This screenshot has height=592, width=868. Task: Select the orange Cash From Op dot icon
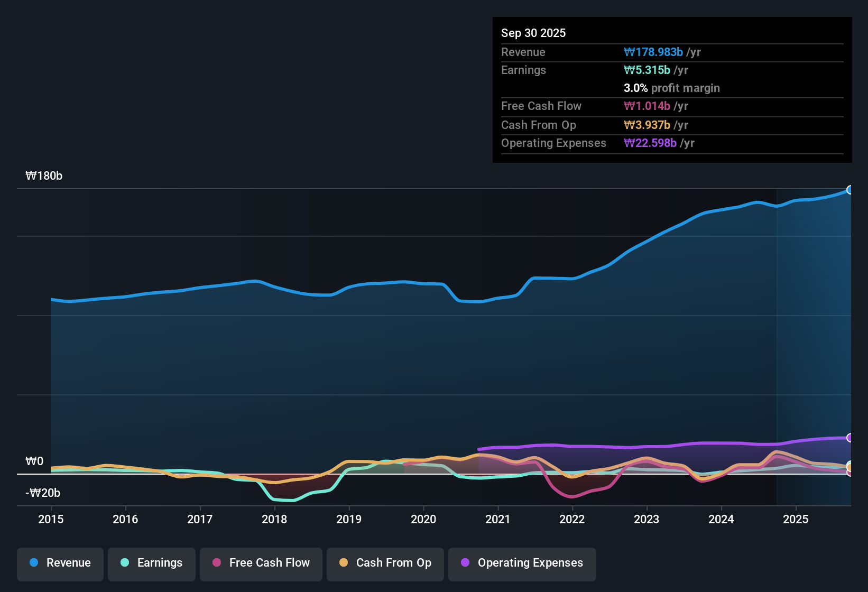click(x=343, y=563)
